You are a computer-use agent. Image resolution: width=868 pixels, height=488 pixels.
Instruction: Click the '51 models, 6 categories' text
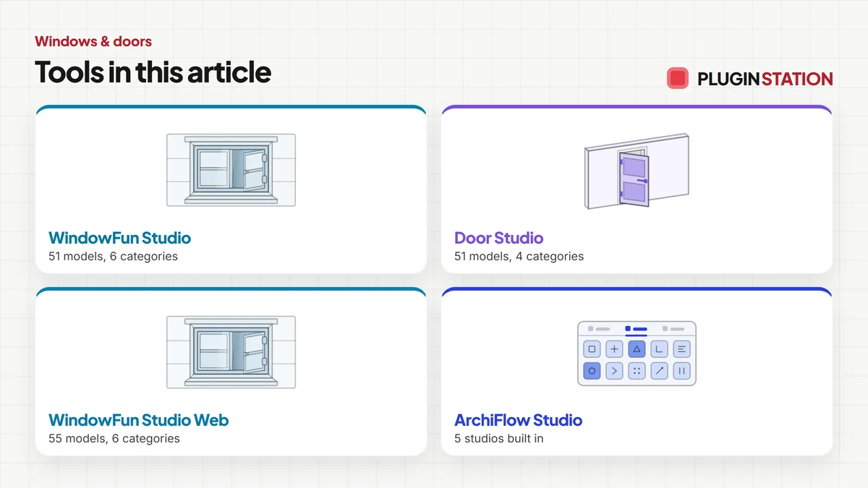[x=113, y=256]
